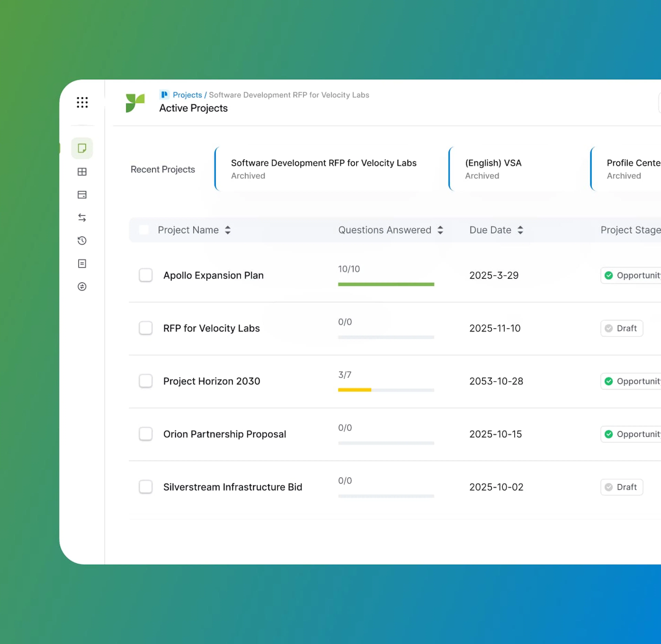
Task: Tick the checkbox next to Project Horizon 2030
Action: point(145,381)
